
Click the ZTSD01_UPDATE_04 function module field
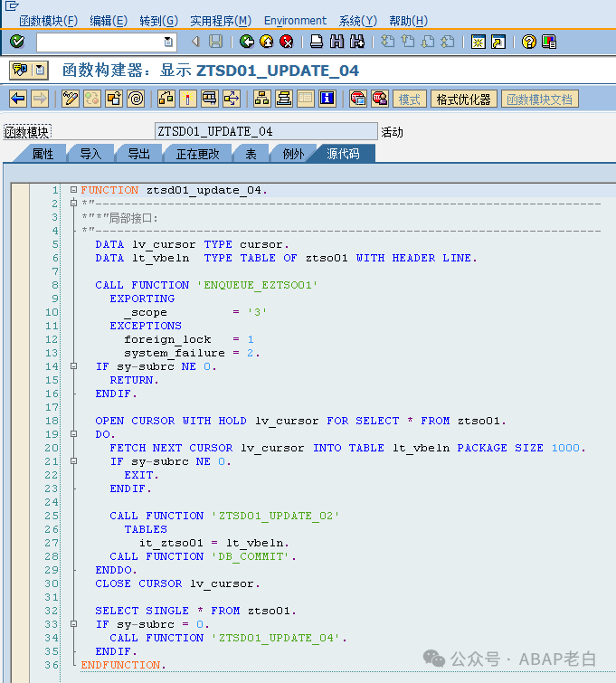[266, 131]
